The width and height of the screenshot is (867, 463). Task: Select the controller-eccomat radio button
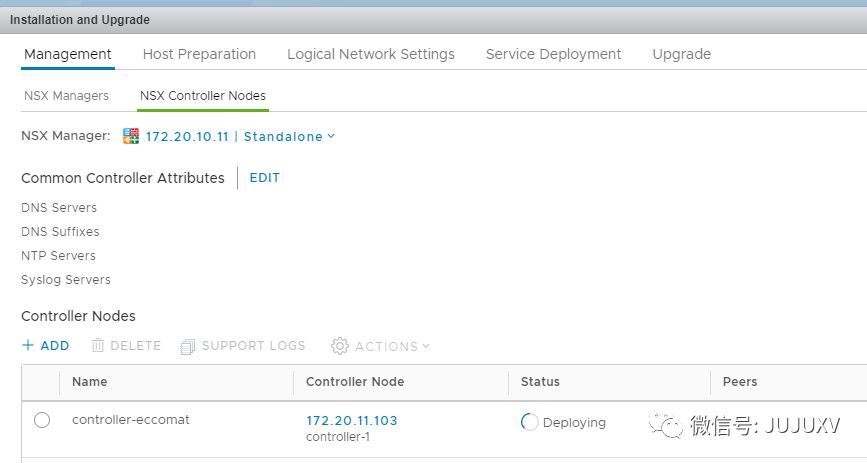tap(42, 421)
